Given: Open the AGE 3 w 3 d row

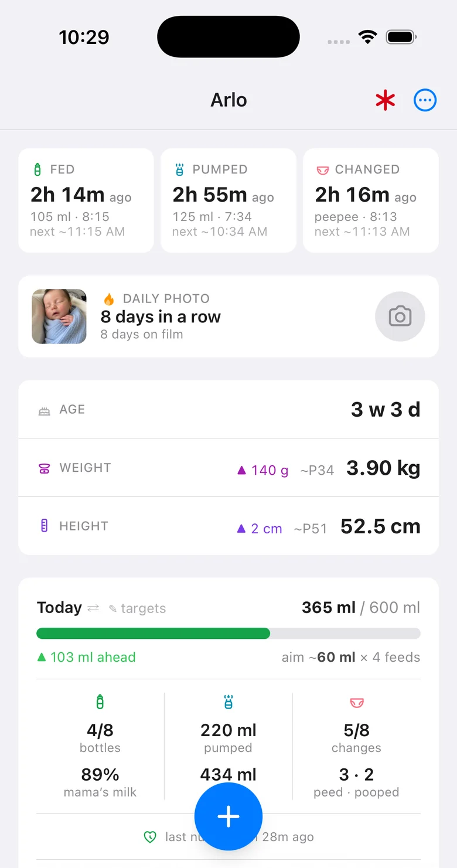Looking at the screenshot, I should (228, 409).
